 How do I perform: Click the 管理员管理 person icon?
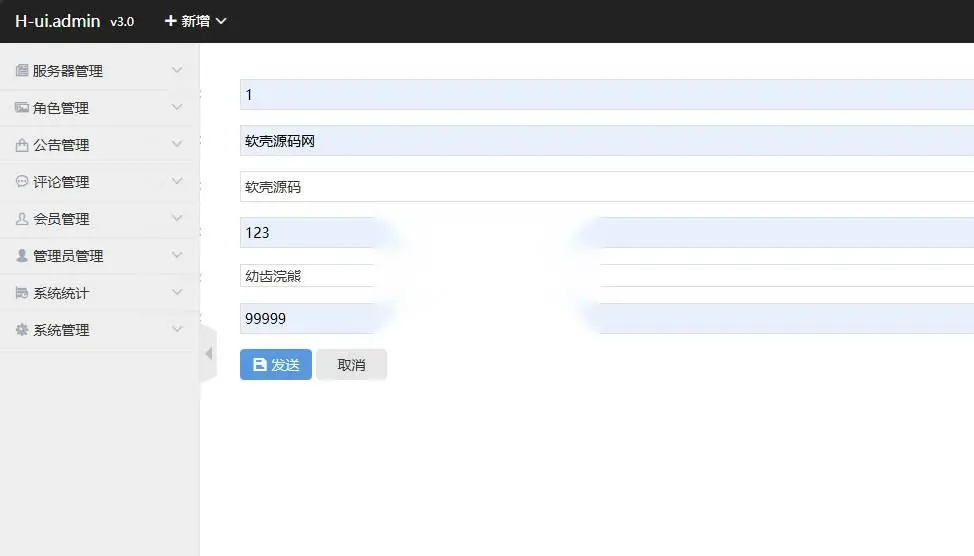22,255
